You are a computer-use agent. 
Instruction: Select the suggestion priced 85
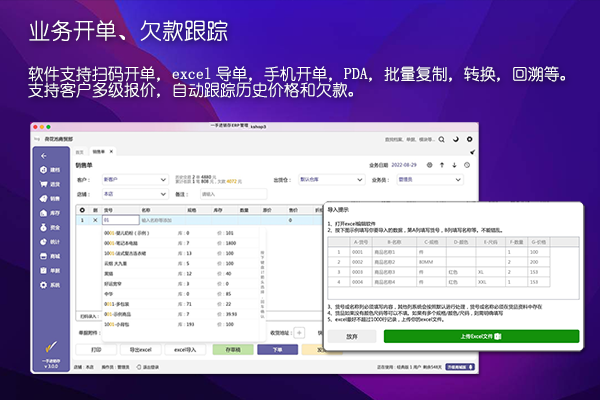point(180,294)
